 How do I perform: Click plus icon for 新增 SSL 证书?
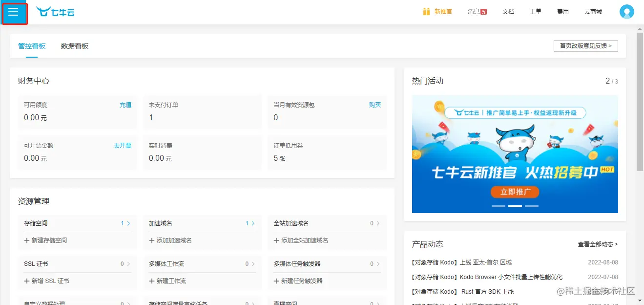click(x=27, y=281)
